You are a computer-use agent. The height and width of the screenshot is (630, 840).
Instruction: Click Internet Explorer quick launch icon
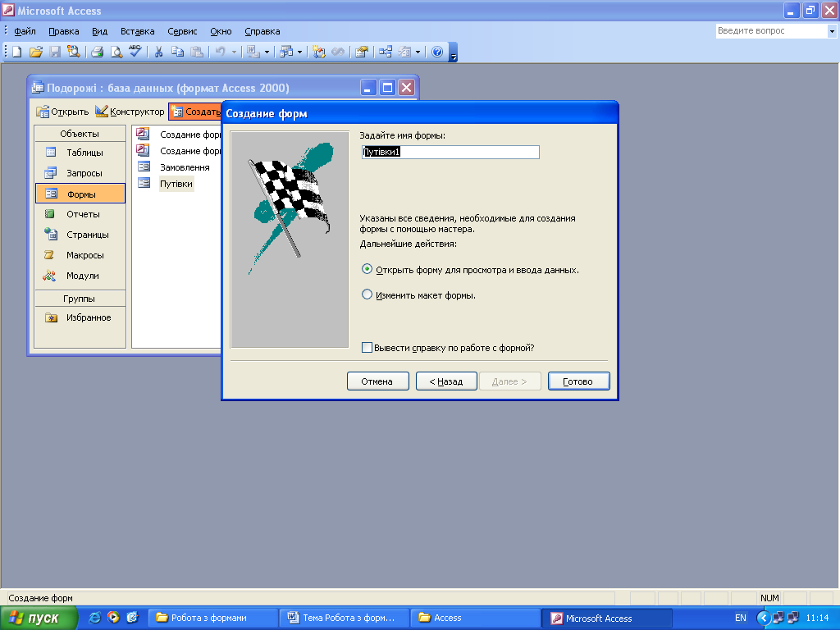click(95, 618)
